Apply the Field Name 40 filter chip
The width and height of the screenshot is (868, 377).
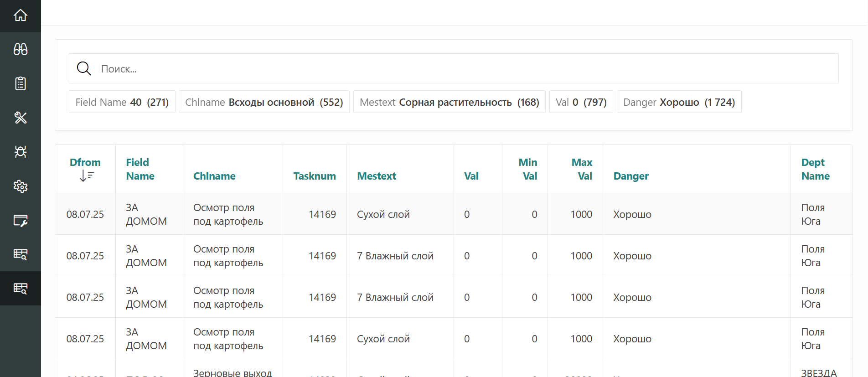122,102
